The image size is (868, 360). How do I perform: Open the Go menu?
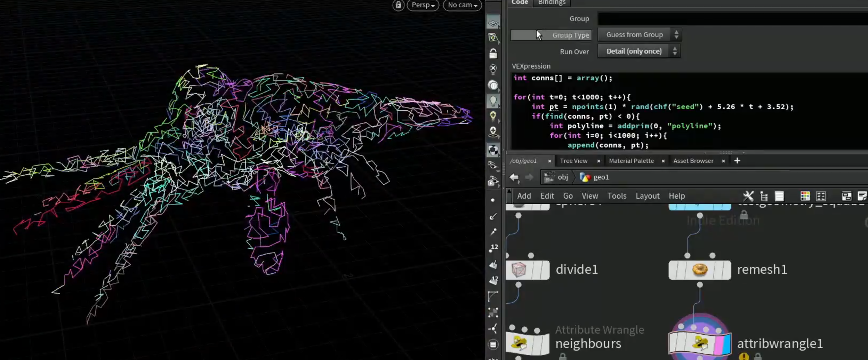tap(568, 196)
